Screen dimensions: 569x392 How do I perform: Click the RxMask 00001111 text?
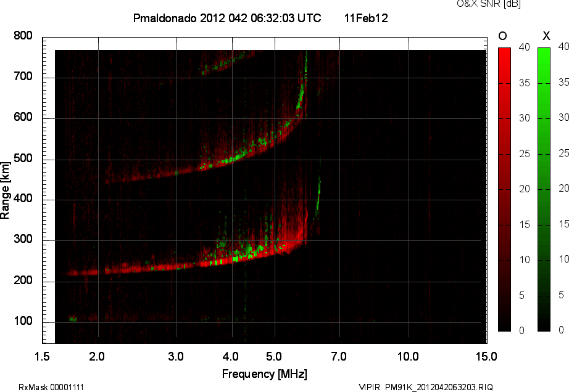[51, 387]
